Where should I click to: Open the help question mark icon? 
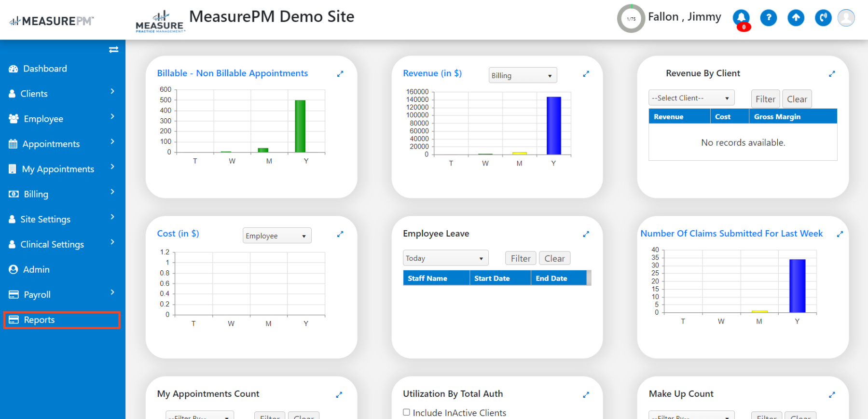pos(769,18)
